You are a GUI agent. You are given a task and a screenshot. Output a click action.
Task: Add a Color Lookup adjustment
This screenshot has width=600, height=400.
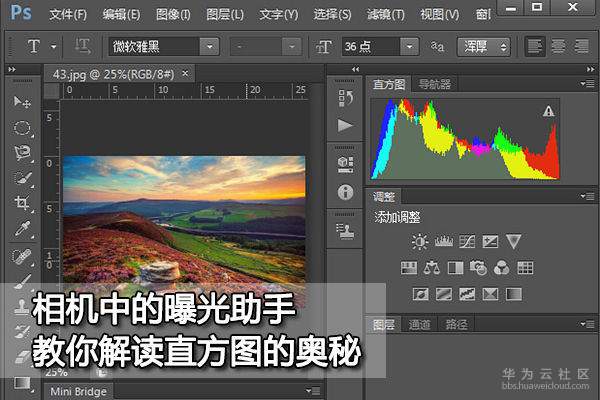(525, 268)
